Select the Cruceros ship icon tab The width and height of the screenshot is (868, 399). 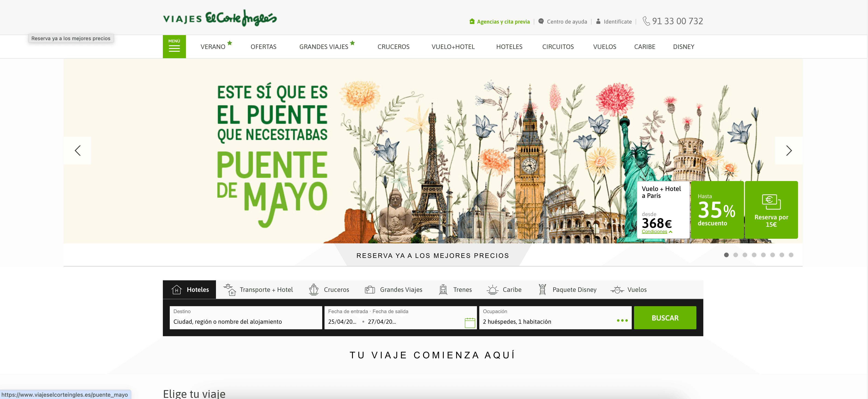tap(314, 290)
